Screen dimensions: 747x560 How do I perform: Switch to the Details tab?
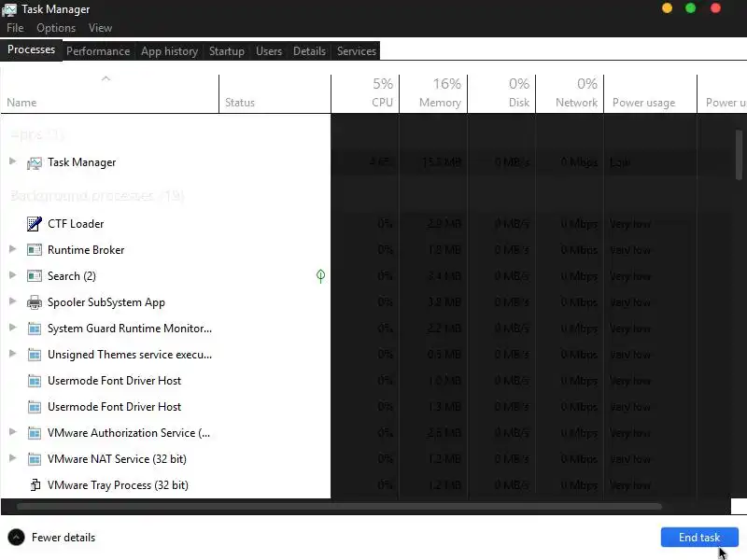click(309, 51)
